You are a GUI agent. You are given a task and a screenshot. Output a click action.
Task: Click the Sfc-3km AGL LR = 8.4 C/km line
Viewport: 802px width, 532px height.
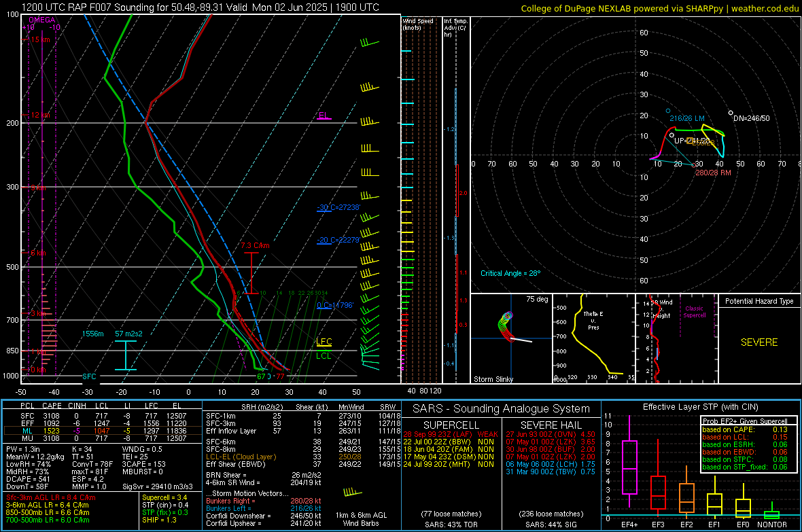coord(51,497)
